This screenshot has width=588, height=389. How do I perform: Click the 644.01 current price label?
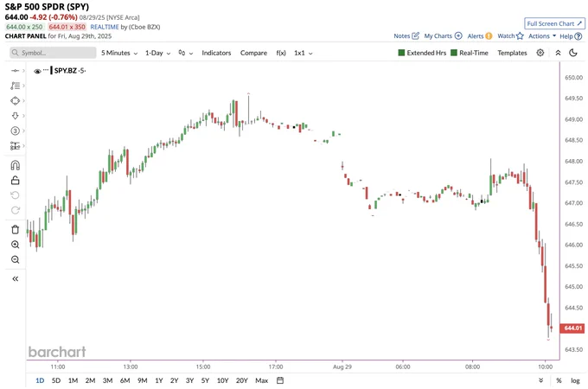point(572,328)
